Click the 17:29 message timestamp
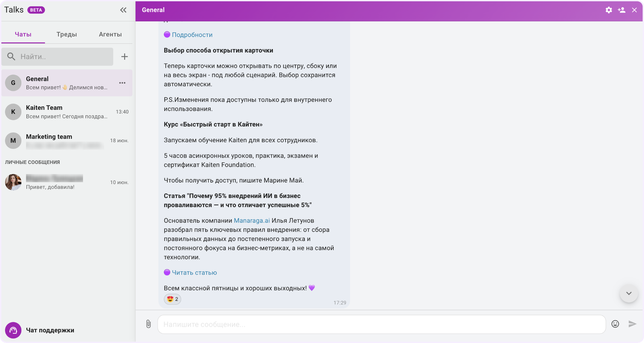 [340, 303]
